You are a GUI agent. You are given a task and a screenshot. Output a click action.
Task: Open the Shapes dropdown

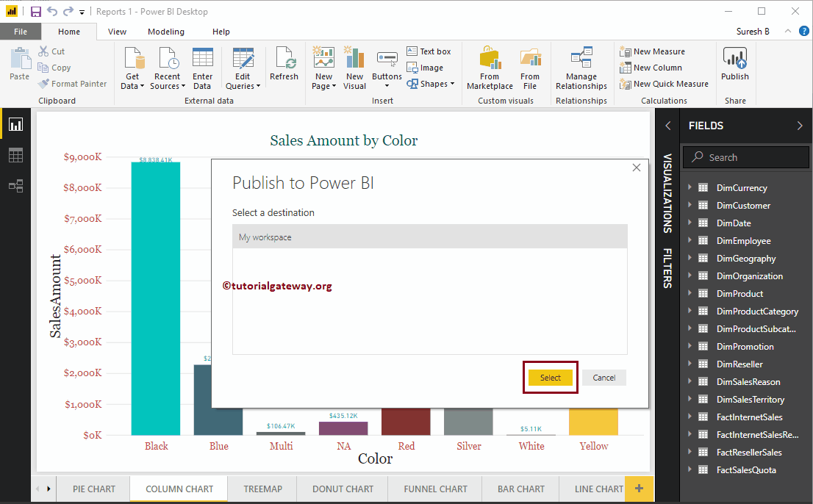pos(430,84)
